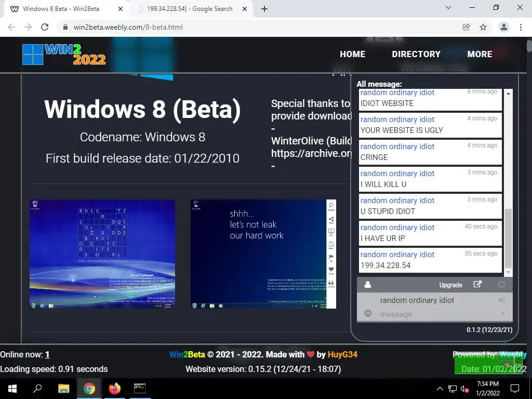Close the Google Search tab
Screen dimensions: 532x399
point(245,9)
